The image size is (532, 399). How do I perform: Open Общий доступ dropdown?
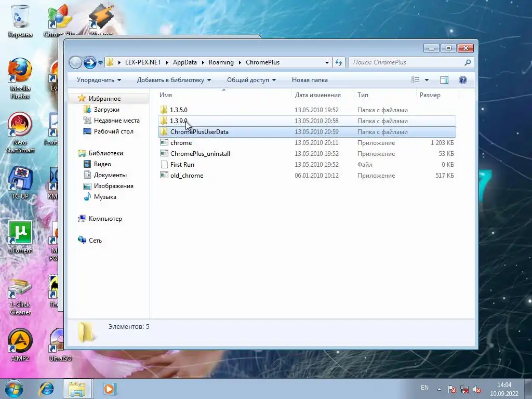pos(251,80)
